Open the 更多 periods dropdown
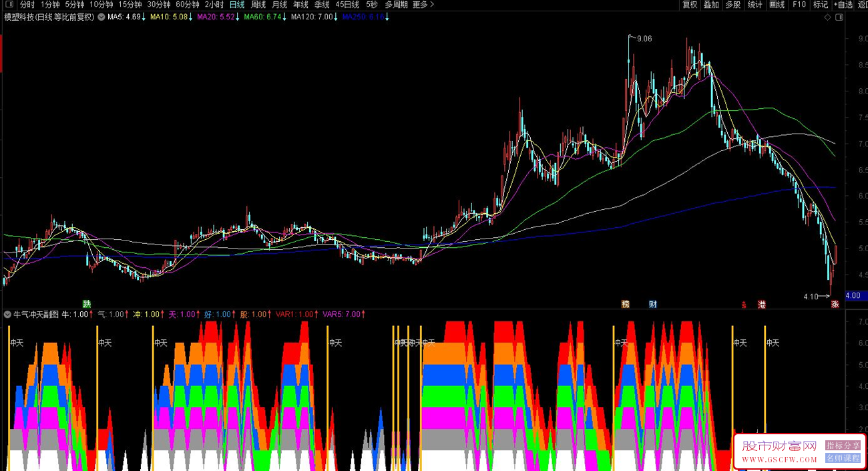Image resolution: width=868 pixels, height=471 pixels. [423, 5]
